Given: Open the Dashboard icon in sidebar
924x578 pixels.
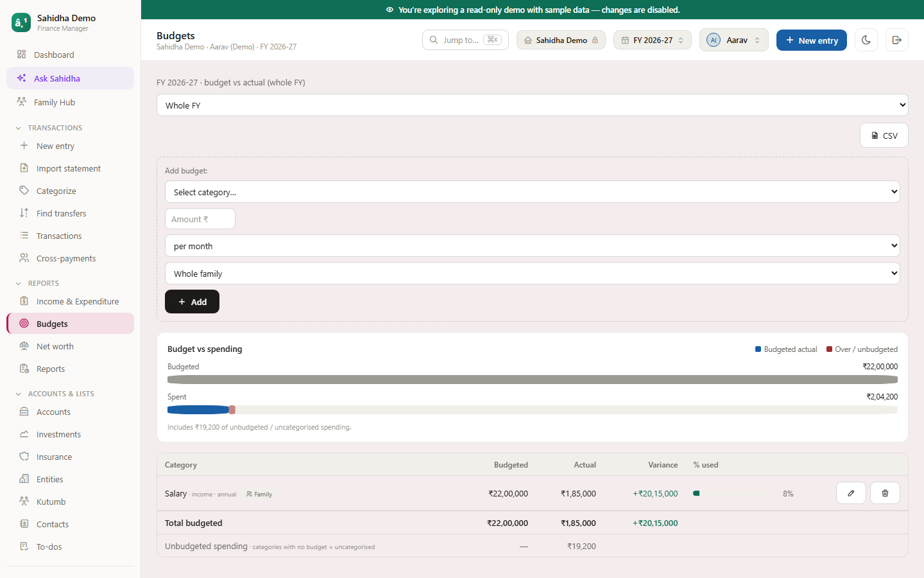Looking at the screenshot, I should [22, 55].
